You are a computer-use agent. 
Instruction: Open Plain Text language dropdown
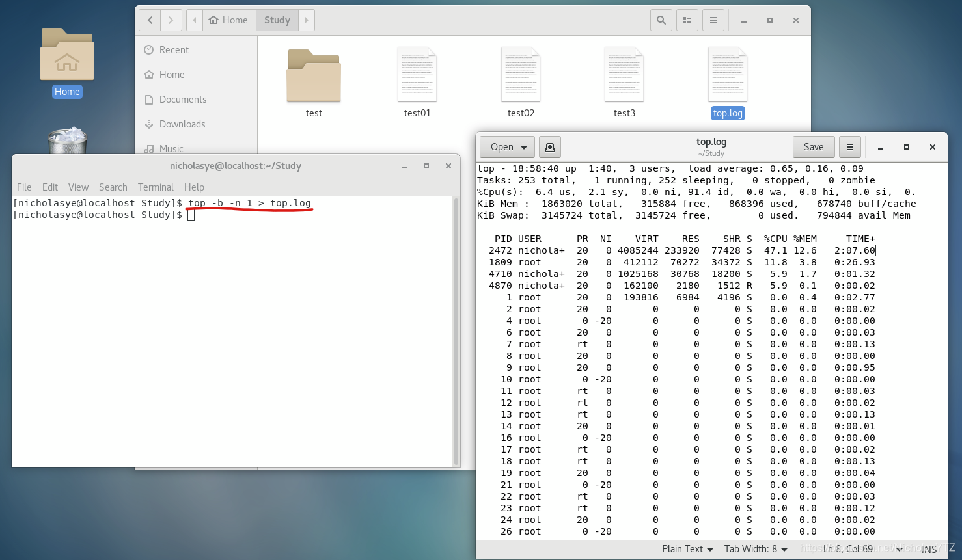click(687, 549)
